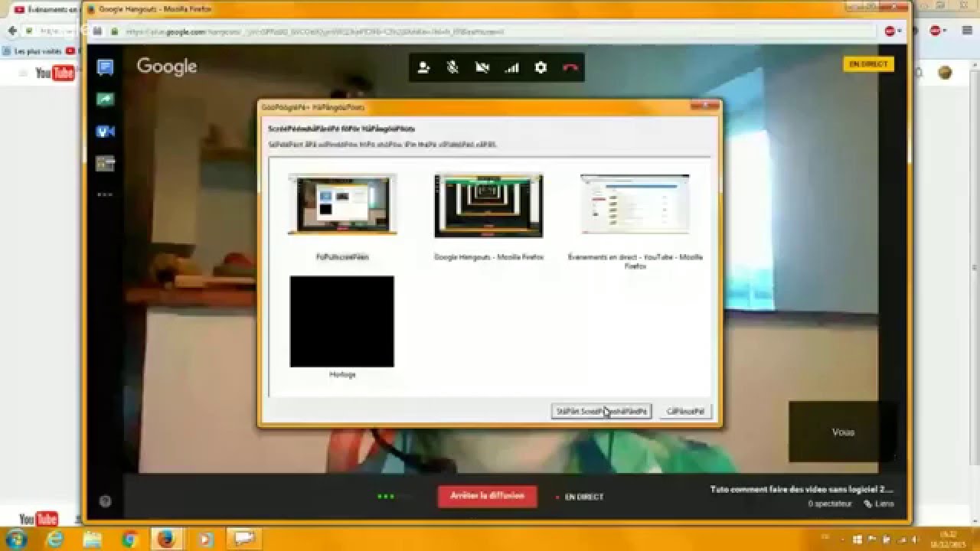Show more apps via three dots in sidebar
This screenshot has width=980, height=551.
105,195
